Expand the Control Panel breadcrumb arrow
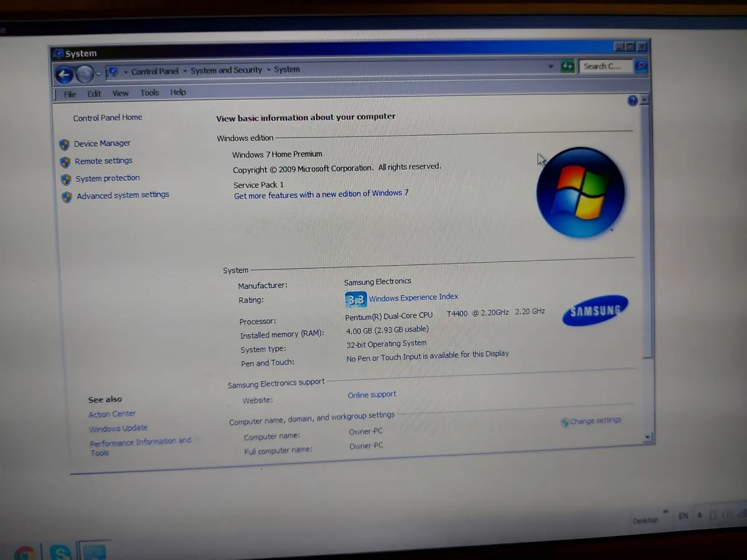Viewport: 747px width, 560px height. click(x=184, y=70)
